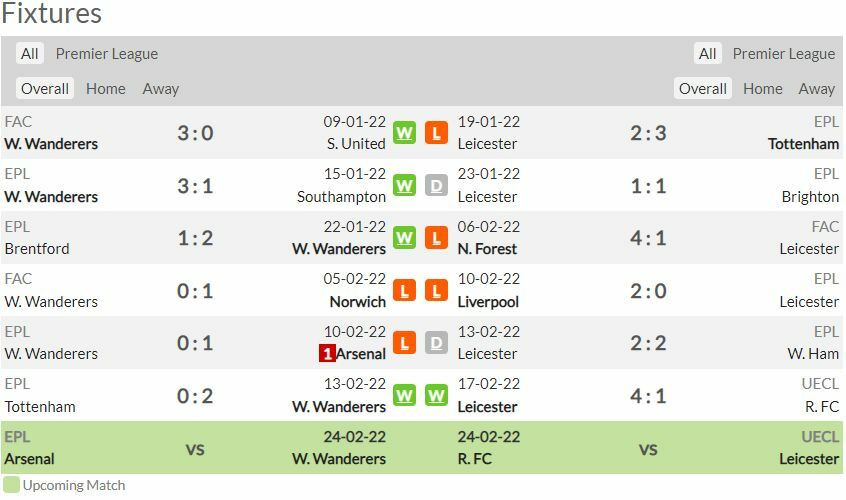The height and width of the screenshot is (500, 846).
Task: Open the W. Wanderers 3:0 S. United match
Action: pyautogui.click(x=195, y=133)
